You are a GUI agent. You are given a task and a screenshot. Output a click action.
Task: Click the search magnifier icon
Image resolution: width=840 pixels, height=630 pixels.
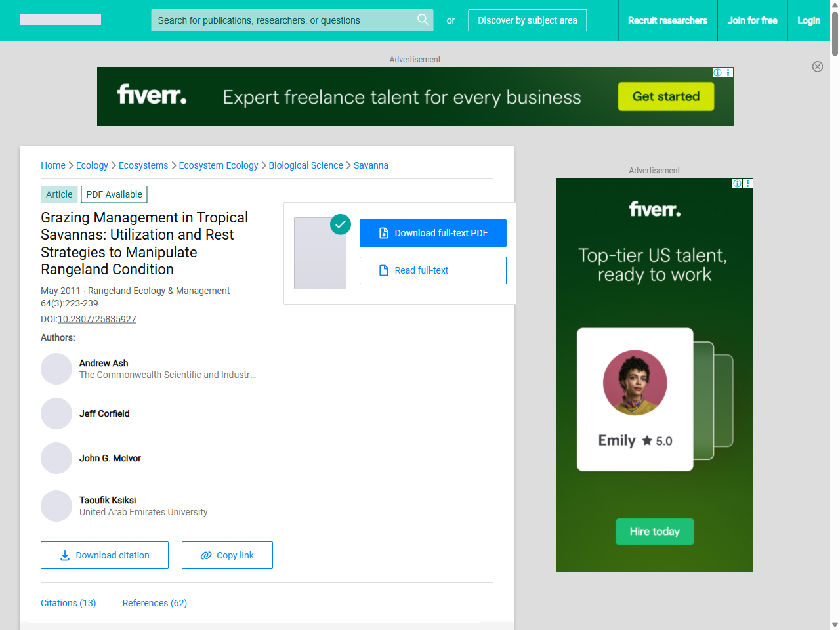tap(423, 20)
